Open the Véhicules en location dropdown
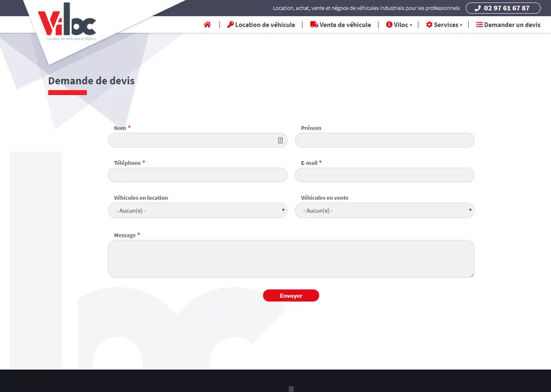Screen dimensions: 551x392 tap(198, 211)
